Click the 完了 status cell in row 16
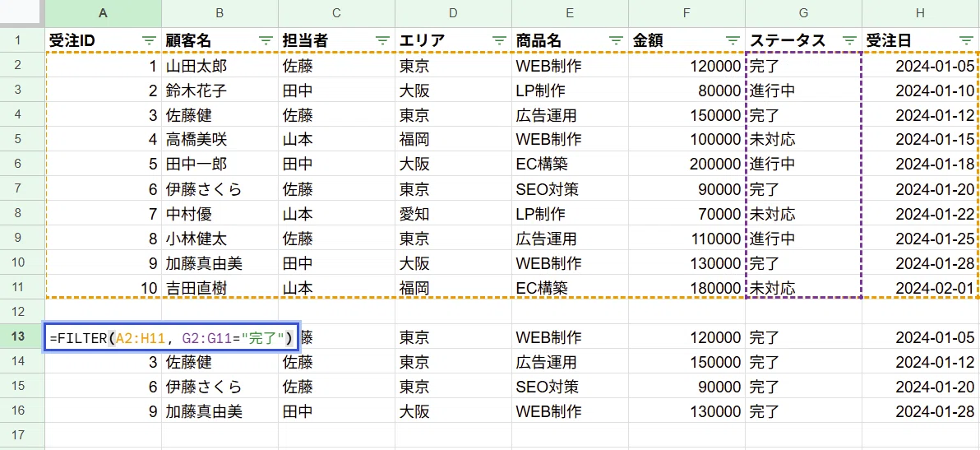This screenshot has height=450, width=980. (x=803, y=411)
